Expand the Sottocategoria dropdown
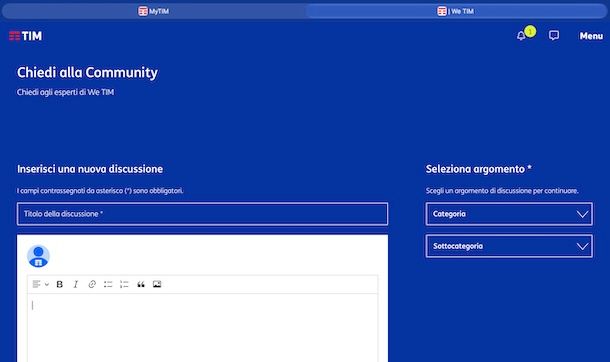The image size is (610, 362). 509,246
